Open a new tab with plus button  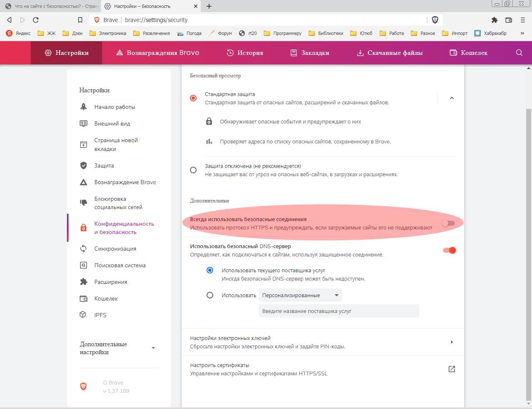tap(209, 6)
